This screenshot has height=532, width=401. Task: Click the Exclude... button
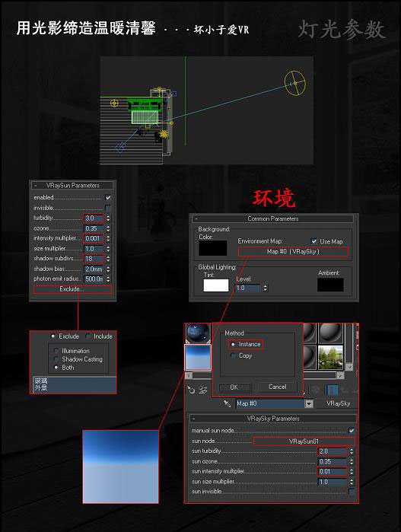pyautogui.click(x=72, y=289)
